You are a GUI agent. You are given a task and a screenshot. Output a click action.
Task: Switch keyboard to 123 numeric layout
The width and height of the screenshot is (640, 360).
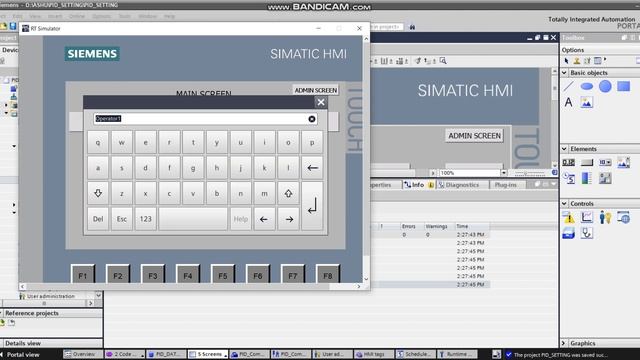[145, 219]
